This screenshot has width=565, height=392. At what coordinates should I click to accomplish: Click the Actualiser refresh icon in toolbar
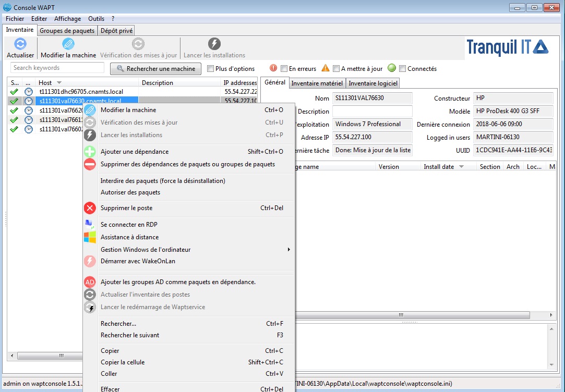click(x=20, y=44)
